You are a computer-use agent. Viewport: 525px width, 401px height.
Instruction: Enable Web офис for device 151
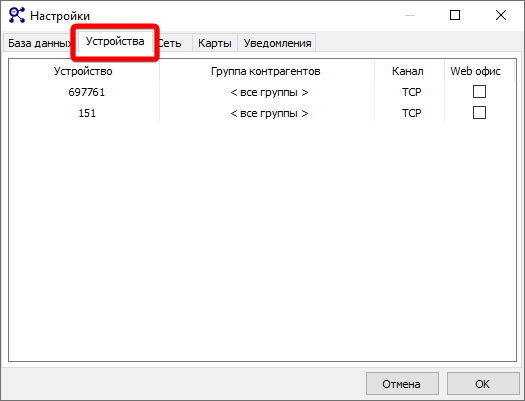(479, 112)
